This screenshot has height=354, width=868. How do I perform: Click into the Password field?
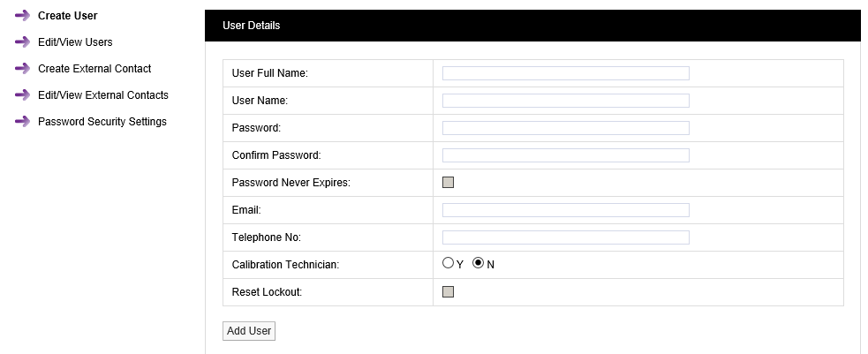(x=565, y=128)
